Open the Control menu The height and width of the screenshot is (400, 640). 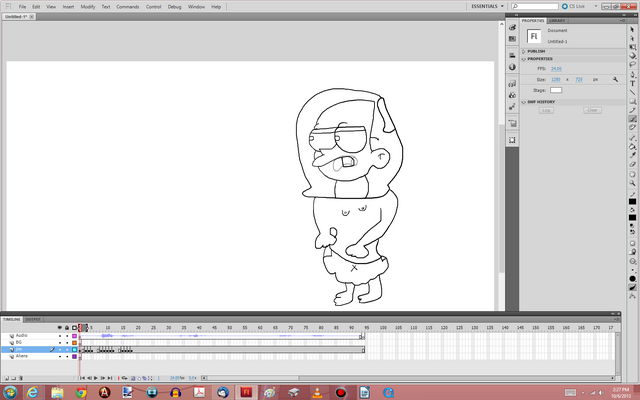pyautogui.click(x=153, y=7)
